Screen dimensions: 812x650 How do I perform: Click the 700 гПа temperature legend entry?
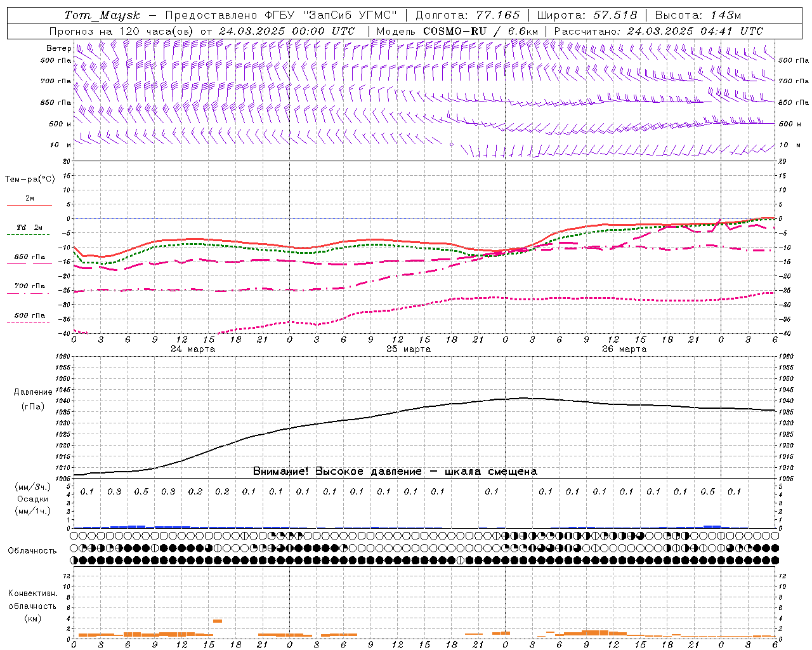click(29, 286)
